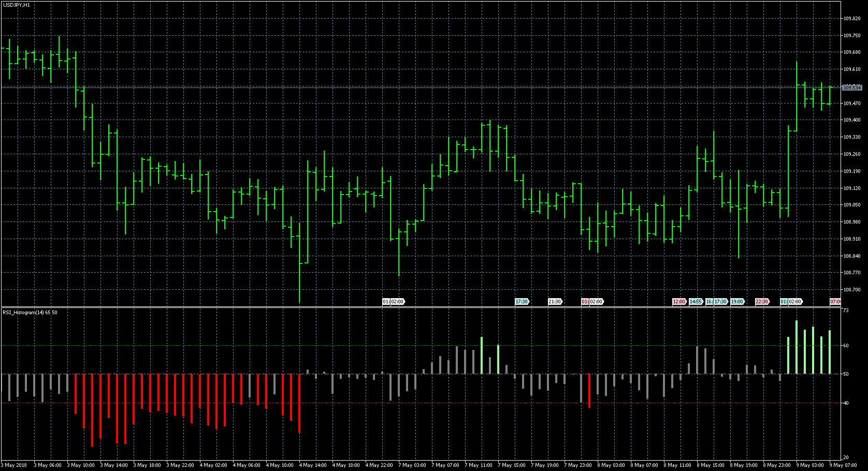Click the 9 May 03:00 time label
Viewport: 868px width, 471px height.
coord(809,465)
